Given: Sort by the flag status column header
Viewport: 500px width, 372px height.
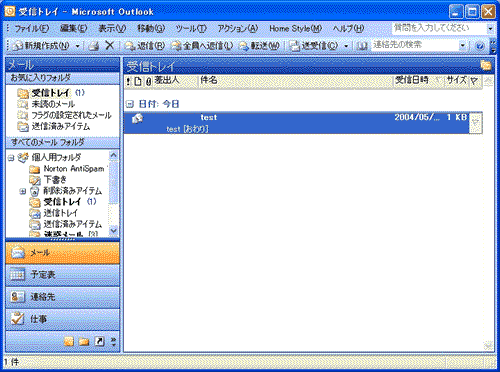Looking at the screenshot, I should tap(474, 81).
